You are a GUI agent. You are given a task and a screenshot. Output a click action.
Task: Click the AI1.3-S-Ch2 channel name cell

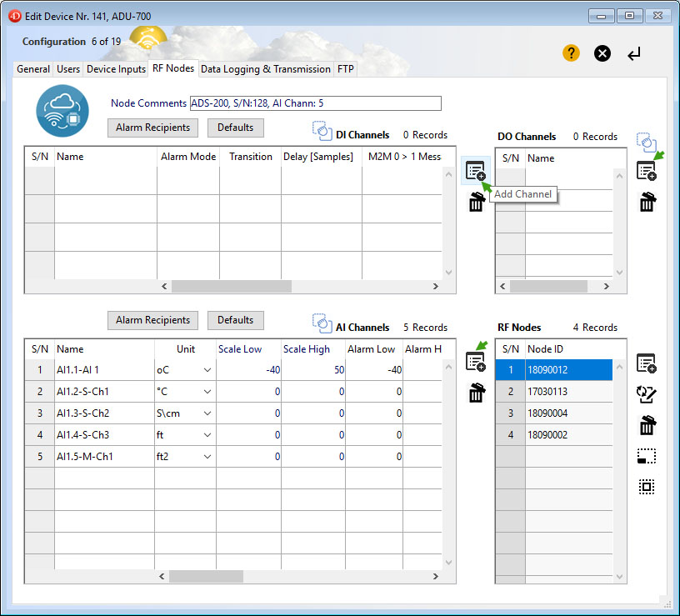point(104,413)
